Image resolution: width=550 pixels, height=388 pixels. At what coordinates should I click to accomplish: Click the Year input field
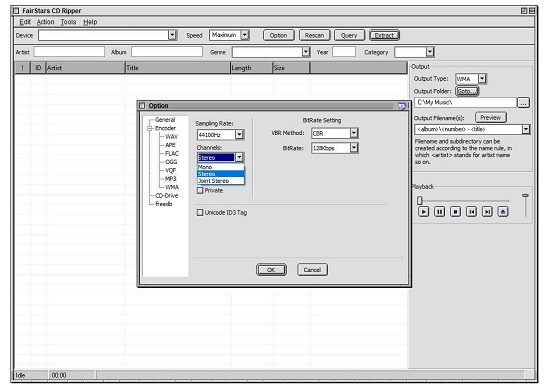pos(344,52)
